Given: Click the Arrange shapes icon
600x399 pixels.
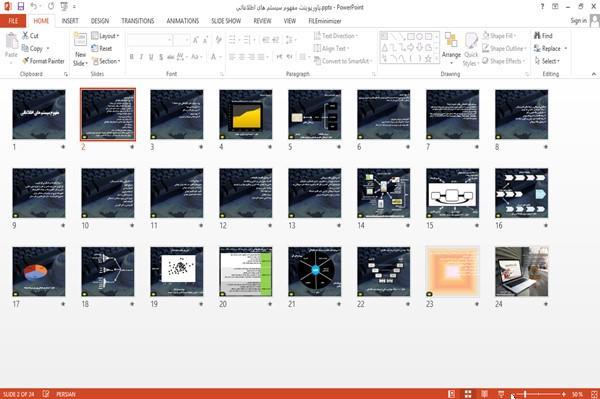Looking at the screenshot, I should coord(451,41).
